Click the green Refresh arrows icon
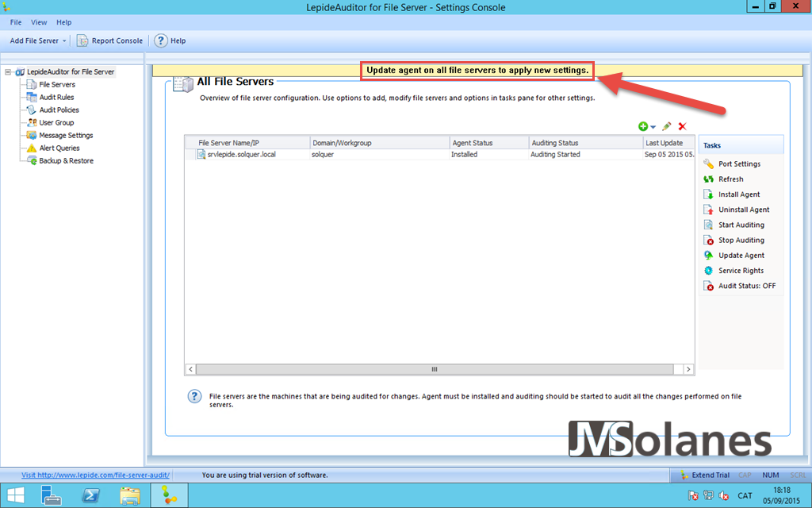 tap(708, 179)
